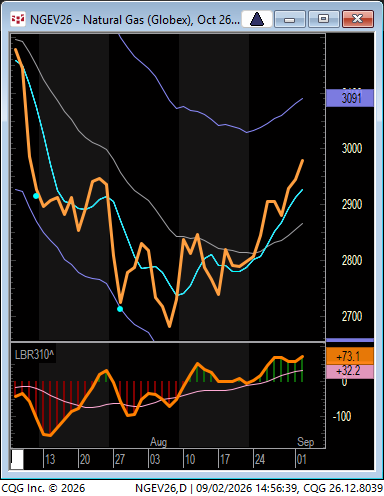Click the 2700 price scale label
Viewport: 384px width, 496px height.
(352, 316)
